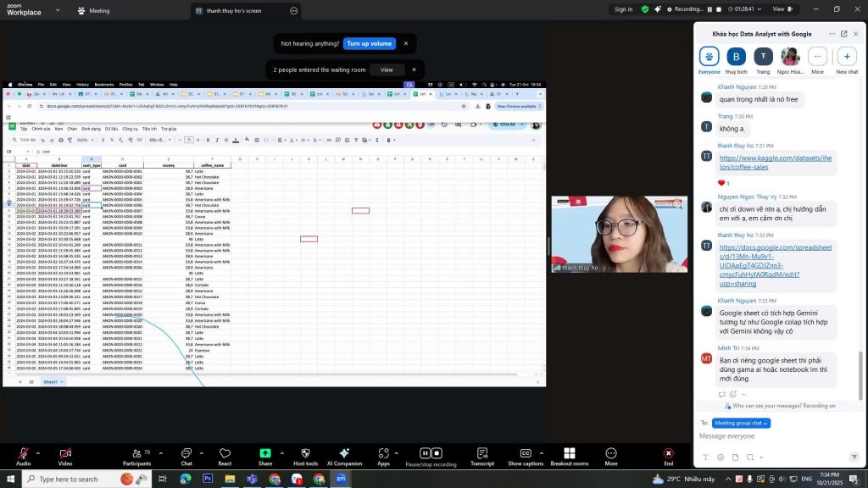Image resolution: width=868 pixels, height=488 pixels.
Task: Expand audio options arrow
Action: pos(37,453)
